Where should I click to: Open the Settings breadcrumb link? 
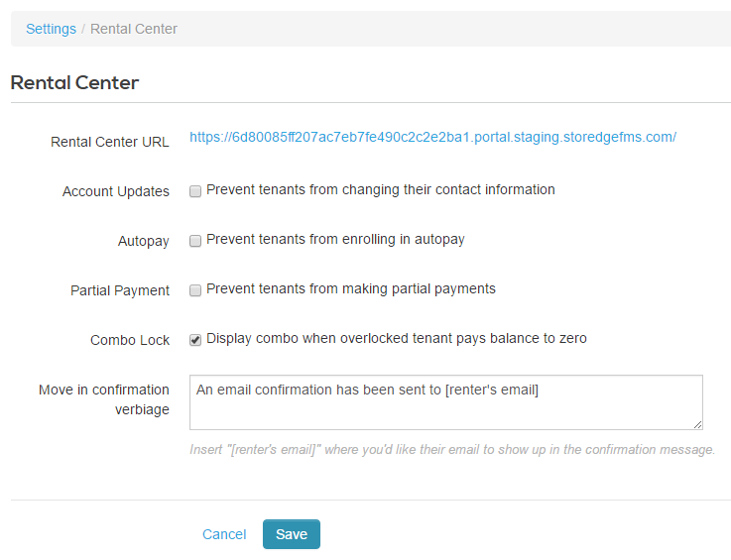[51, 29]
